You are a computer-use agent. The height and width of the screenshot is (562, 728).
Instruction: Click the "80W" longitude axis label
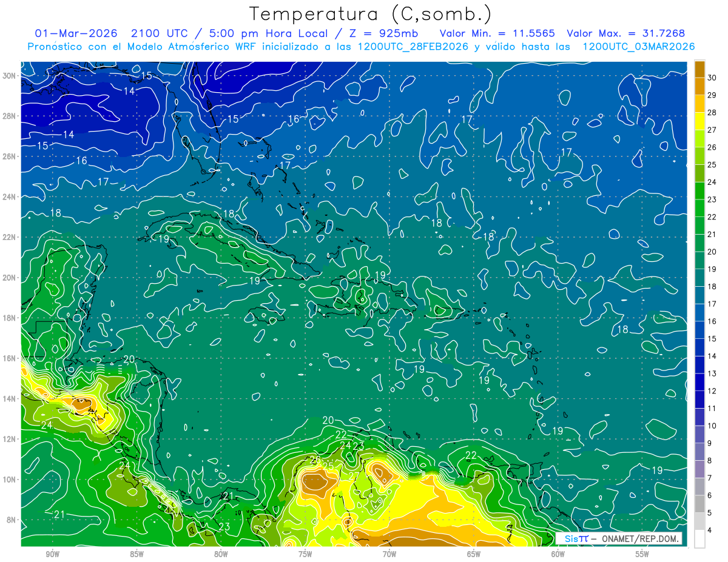click(x=221, y=555)
